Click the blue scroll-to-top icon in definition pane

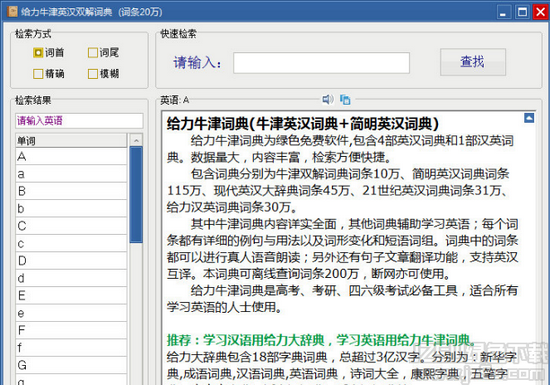click(529, 118)
